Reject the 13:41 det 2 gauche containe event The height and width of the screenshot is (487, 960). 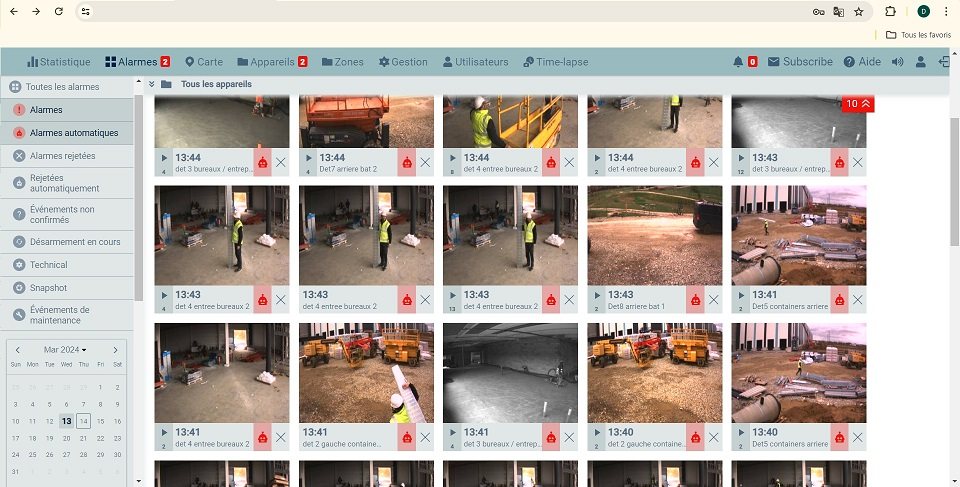[425, 437]
